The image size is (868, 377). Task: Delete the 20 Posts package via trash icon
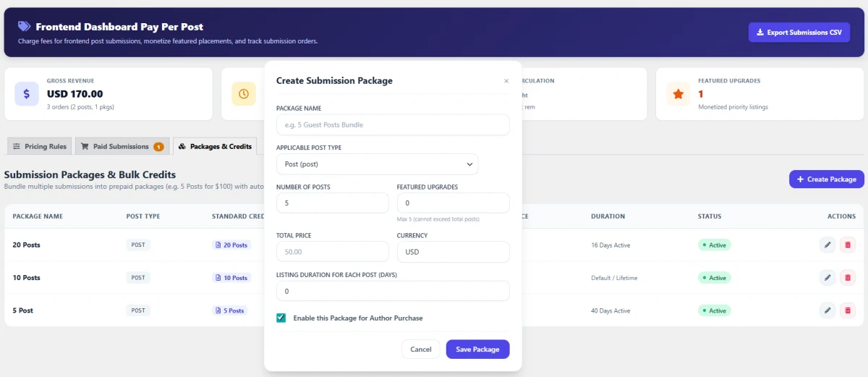(848, 245)
